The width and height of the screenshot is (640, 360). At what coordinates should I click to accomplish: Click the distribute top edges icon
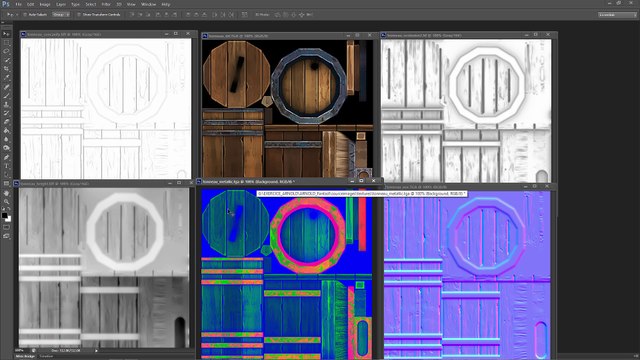coord(188,15)
